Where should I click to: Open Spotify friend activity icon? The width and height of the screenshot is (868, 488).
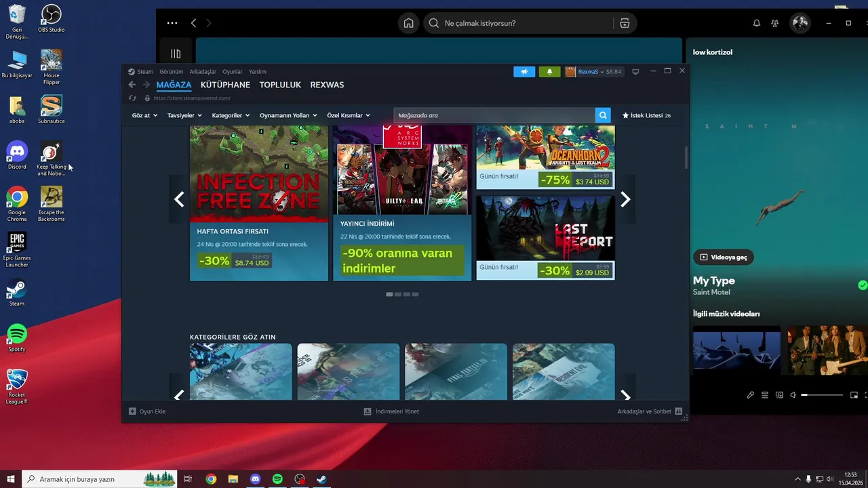(775, 23)
